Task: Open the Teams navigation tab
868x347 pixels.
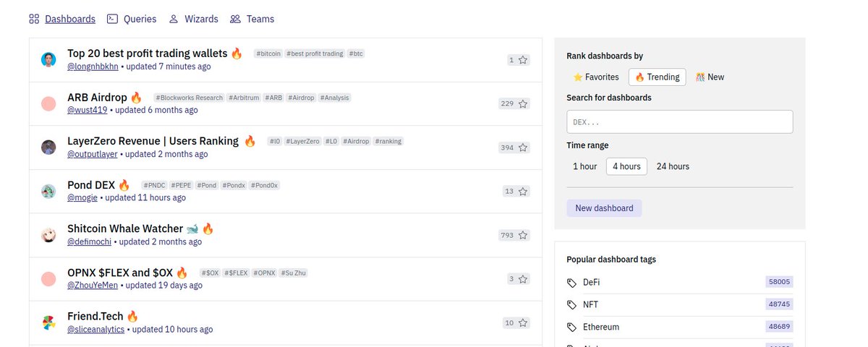Action: [260, 19]
